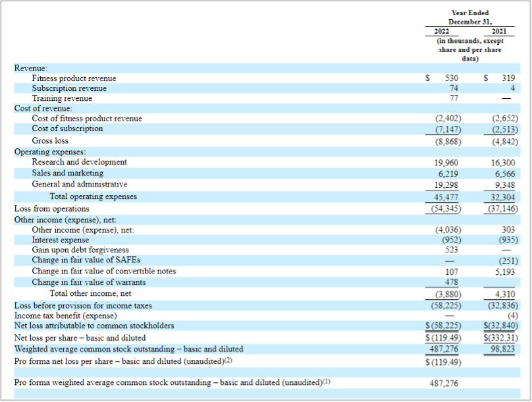Select 2021 Sales and marketing value 6,566
The width and height of the screenshot is (532, 402).
coord(504,173)
